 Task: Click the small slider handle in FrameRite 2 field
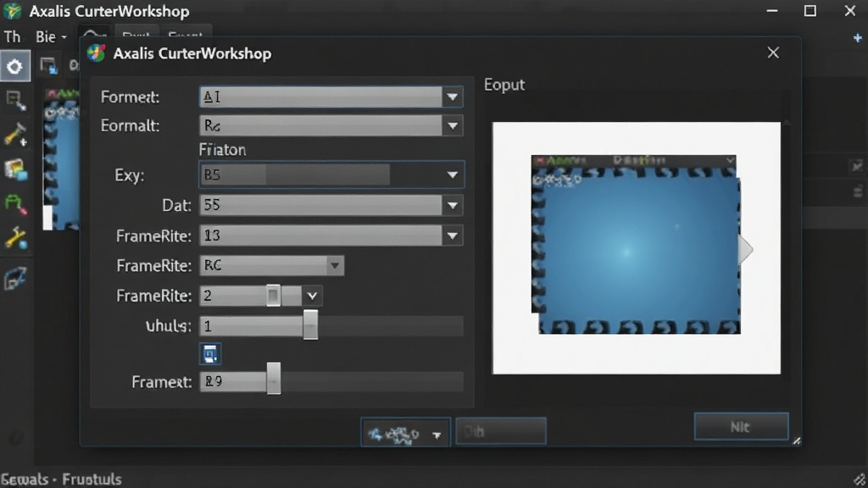click(273, 296)
